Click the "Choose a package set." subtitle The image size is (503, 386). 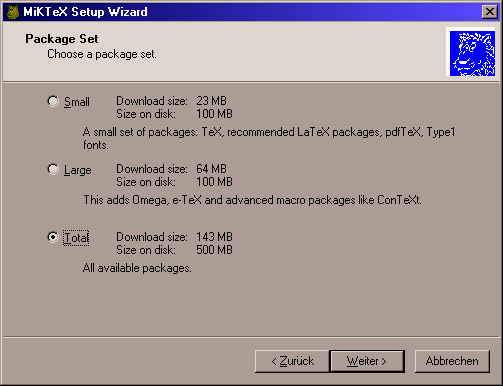coord(102,54)
